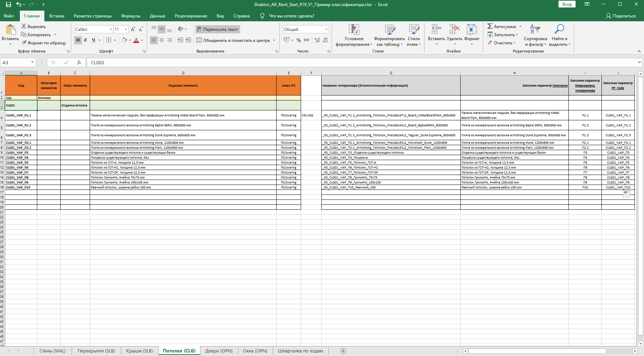
Task: Click the Вход sign-in button
Action: tap(567, 4)
